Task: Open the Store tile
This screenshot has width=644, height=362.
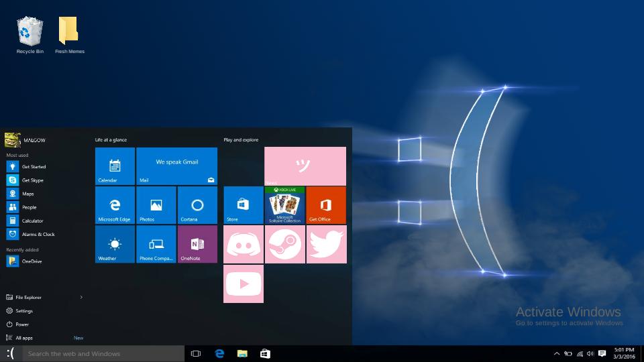Action: click(243, 205)
